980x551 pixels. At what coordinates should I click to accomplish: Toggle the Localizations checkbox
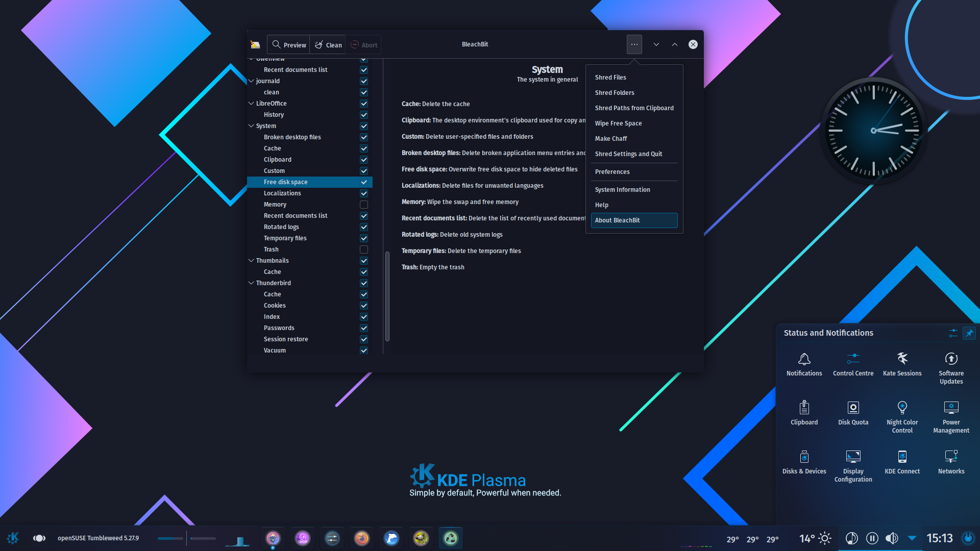click(364, 193)
